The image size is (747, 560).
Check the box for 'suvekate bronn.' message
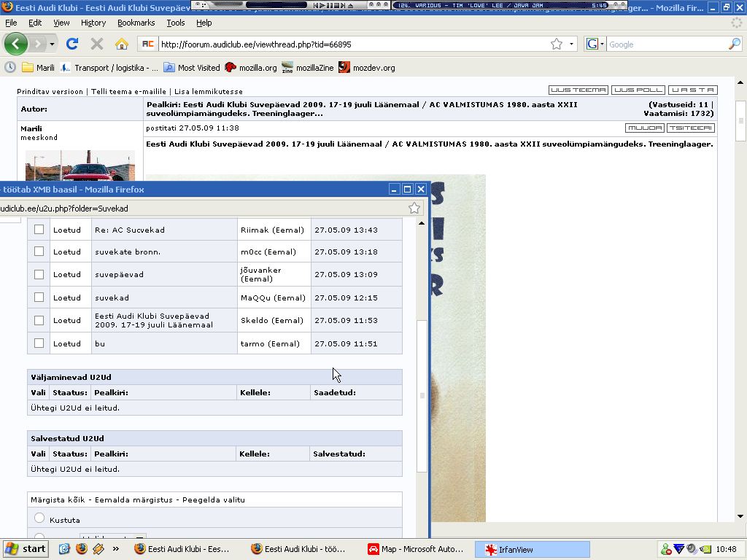coord(39,252)
